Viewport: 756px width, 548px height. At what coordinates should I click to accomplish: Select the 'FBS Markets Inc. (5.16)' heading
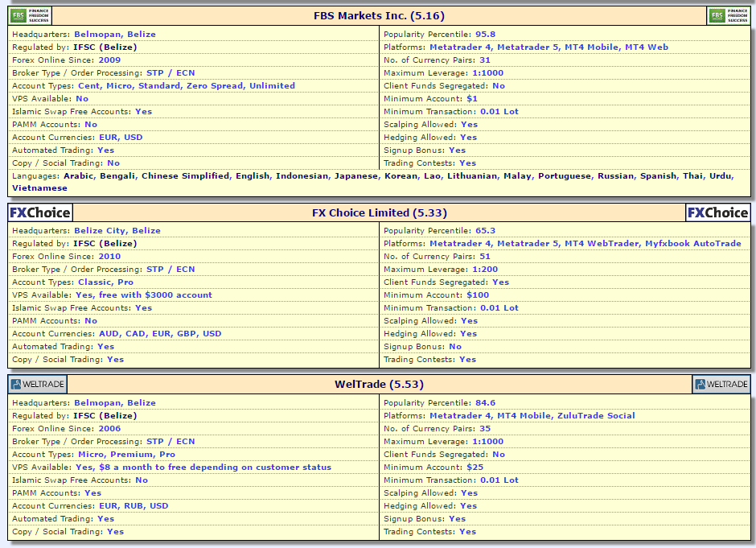click(x=379, y=16)
